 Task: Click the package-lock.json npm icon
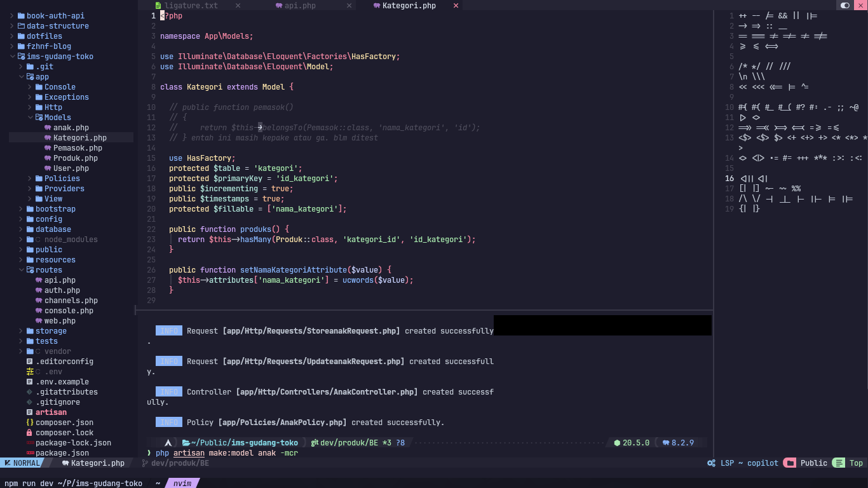[x=30, y=443]
